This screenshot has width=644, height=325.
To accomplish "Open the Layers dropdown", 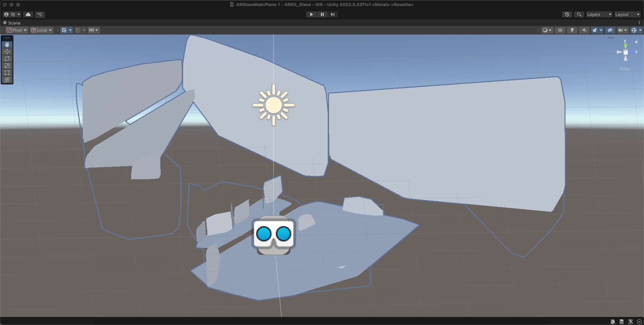I will (x=599, y=14).
